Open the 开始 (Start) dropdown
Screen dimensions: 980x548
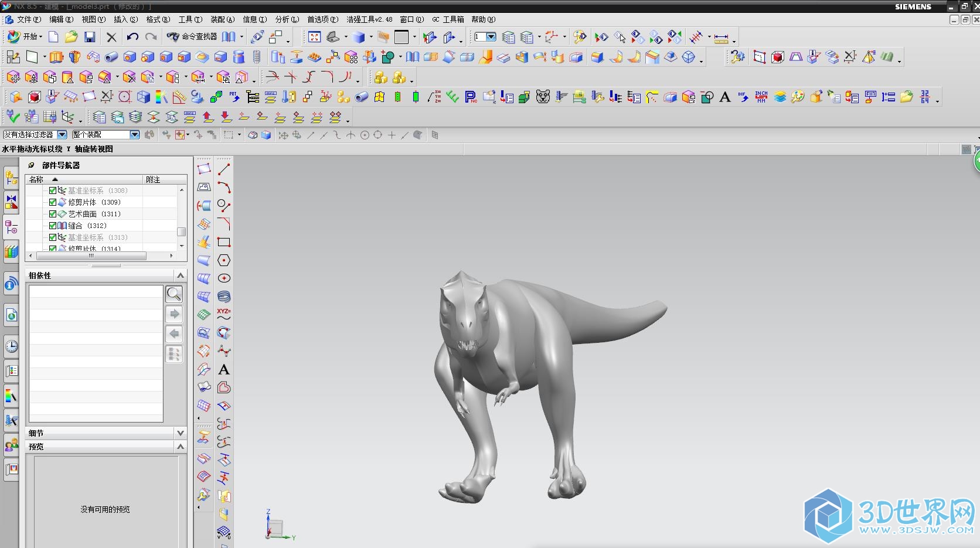(x=25, y=37)
